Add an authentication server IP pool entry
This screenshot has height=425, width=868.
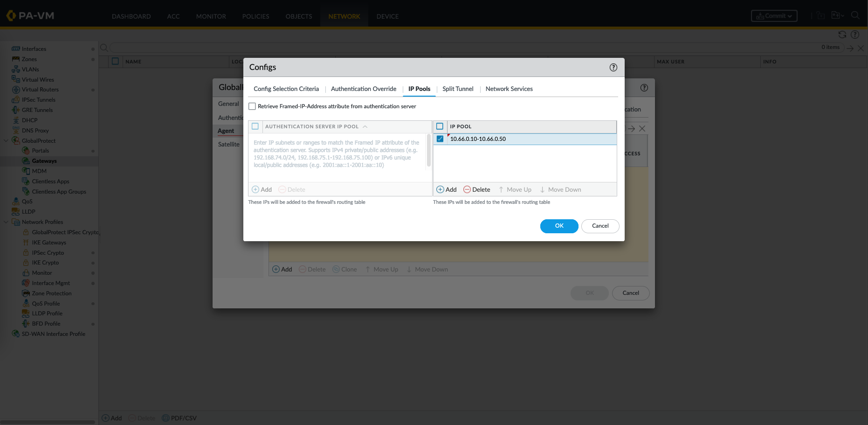pyautogui.click(x=262, y=189)
